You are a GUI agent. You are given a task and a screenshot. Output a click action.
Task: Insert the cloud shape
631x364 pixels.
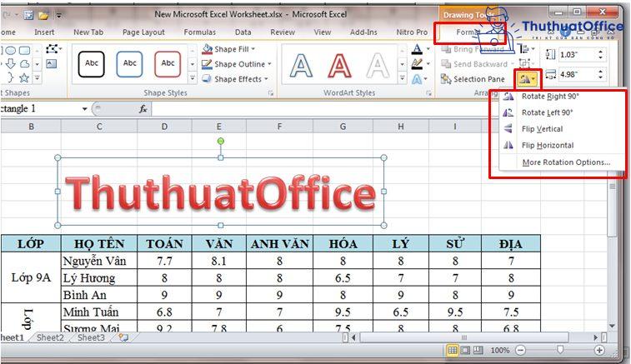point(24,64)
